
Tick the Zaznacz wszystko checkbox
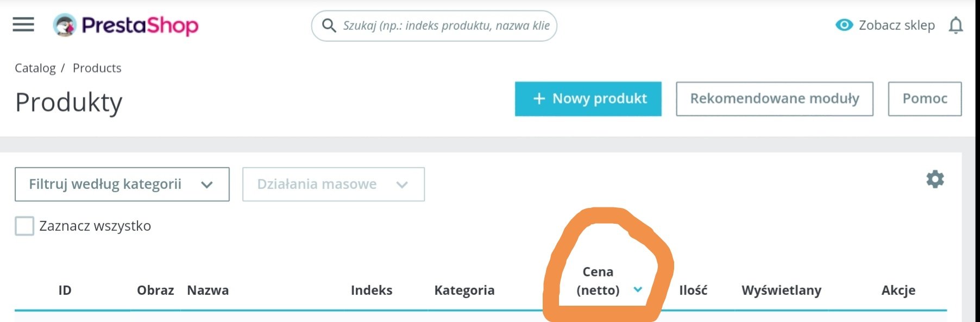24,226
